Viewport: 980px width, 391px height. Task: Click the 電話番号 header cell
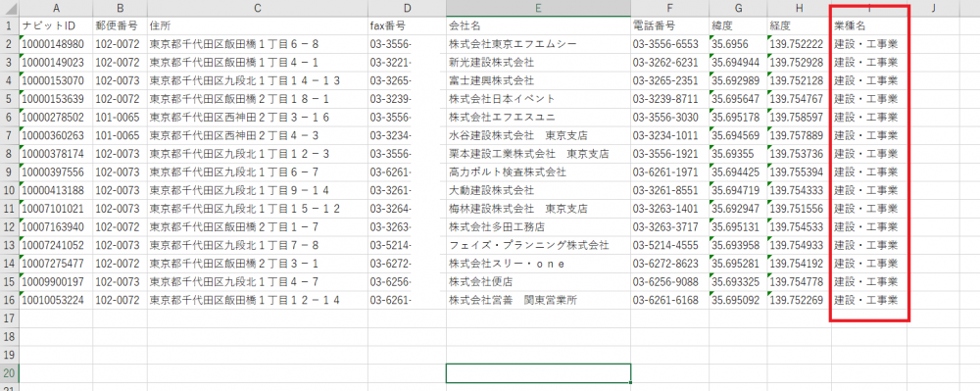[669, 26]
